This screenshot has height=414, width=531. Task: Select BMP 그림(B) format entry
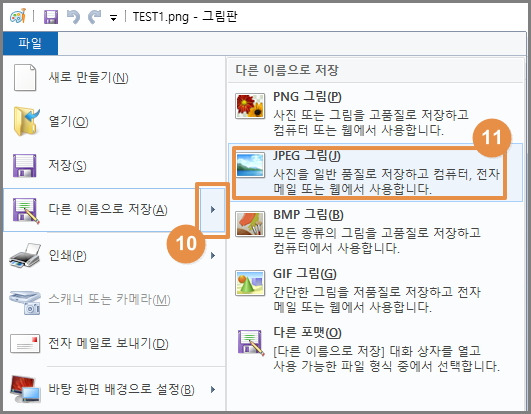[x=376, y=232]
